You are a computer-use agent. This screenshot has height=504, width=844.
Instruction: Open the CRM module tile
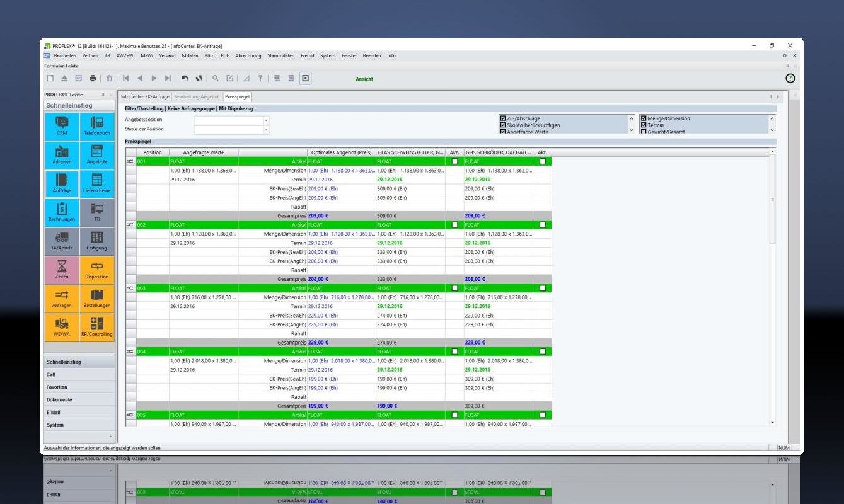point(62,126)
